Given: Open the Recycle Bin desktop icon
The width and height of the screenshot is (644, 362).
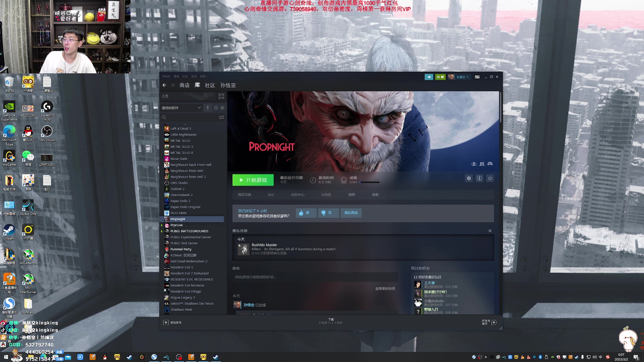Looking at the screenshot, I should pyautogui.click(x=9, y=84).
